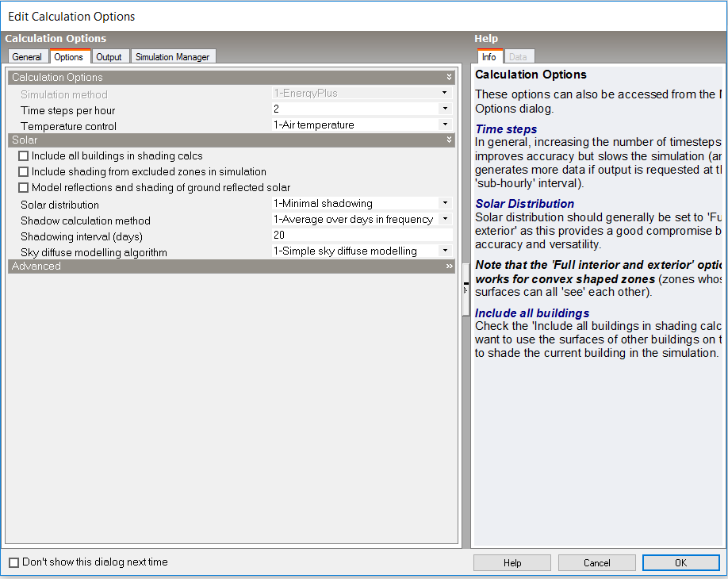
Task: Expand the Advanced section
Action: [x=449, y=266]
